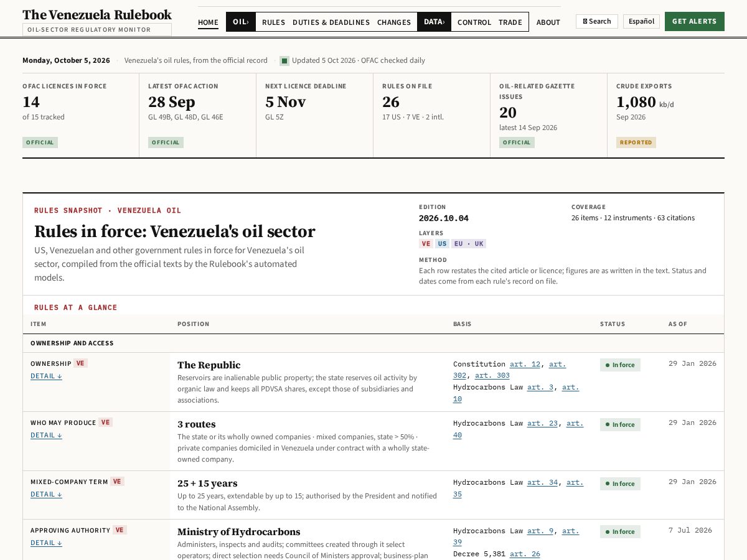Open Hydrocarbons Law art. 9 link
Image resolution: width=747 pixels, height=560 pixels.
(x=540, y=531)
